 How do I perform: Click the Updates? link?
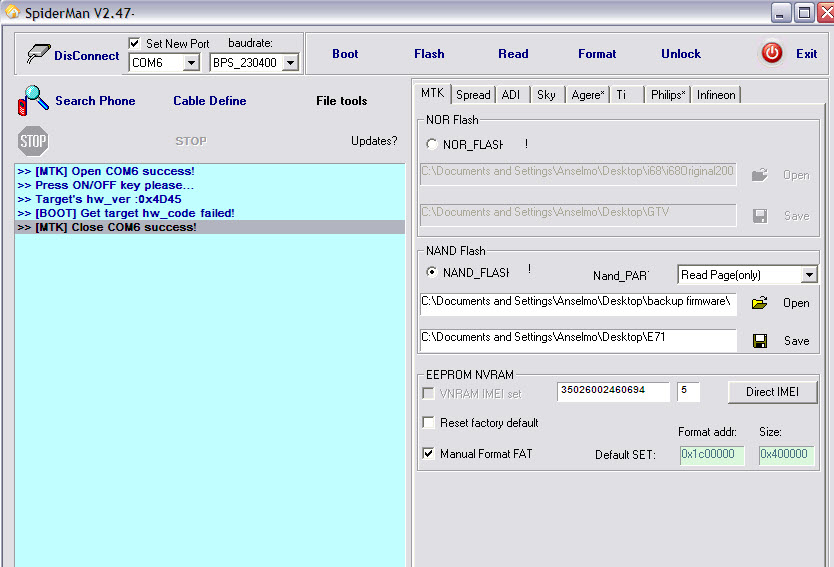coord(374,141)
